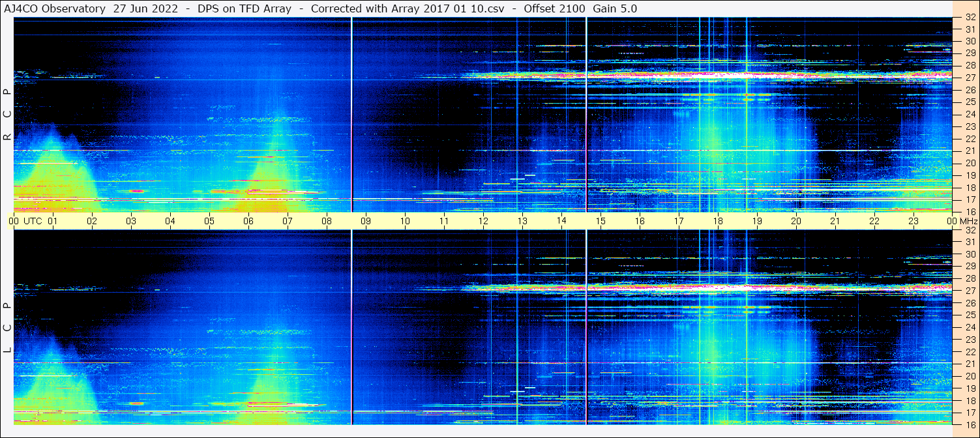
Task: Select the 21 hour mark on UTC axis
Action: tap(835, 221)
